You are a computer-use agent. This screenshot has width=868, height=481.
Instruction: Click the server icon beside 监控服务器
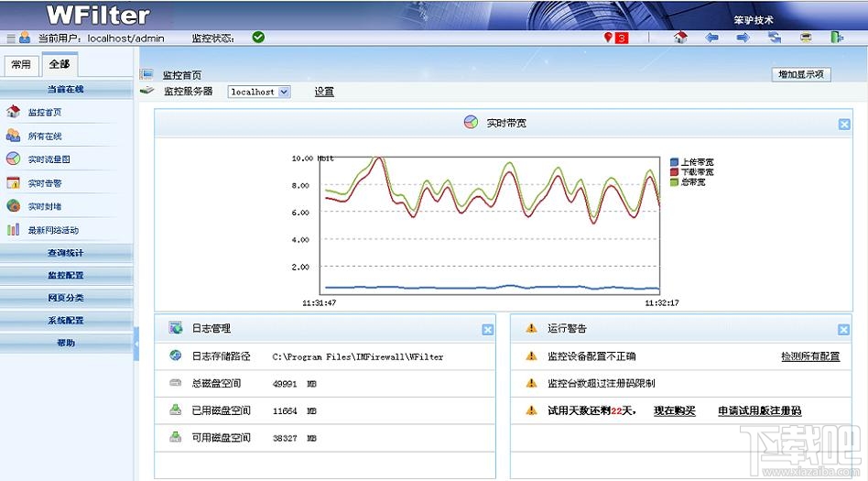point(146,91)
